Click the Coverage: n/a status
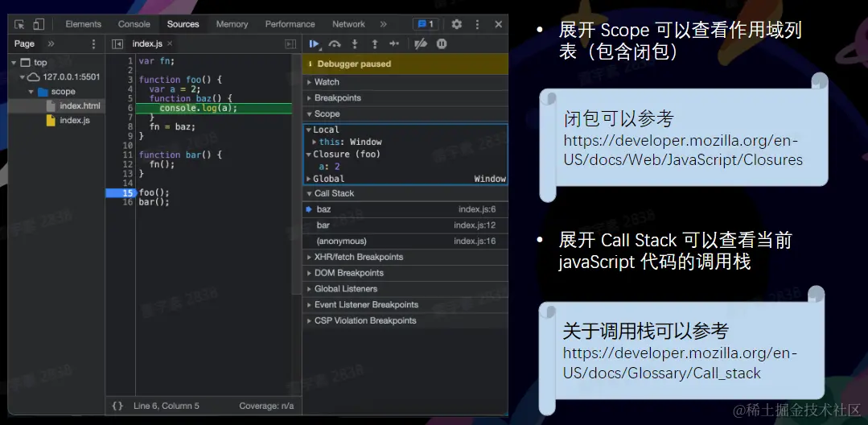 (266, 406)
